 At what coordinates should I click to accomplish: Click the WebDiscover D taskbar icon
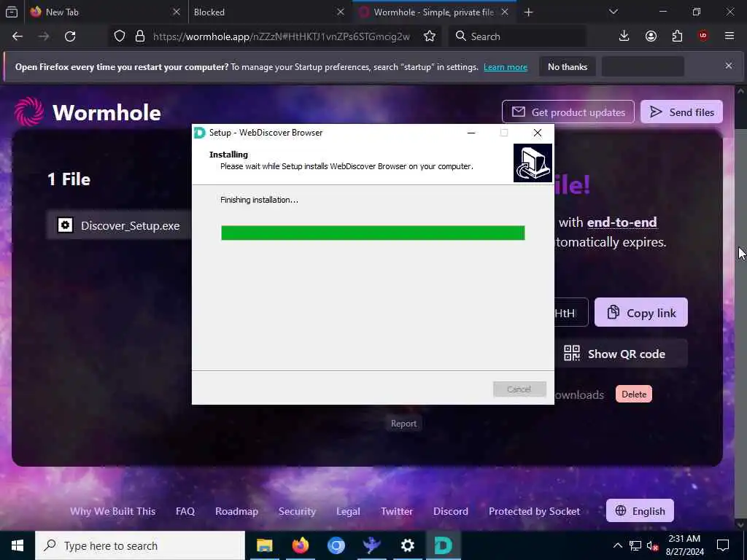coord(443,545)
